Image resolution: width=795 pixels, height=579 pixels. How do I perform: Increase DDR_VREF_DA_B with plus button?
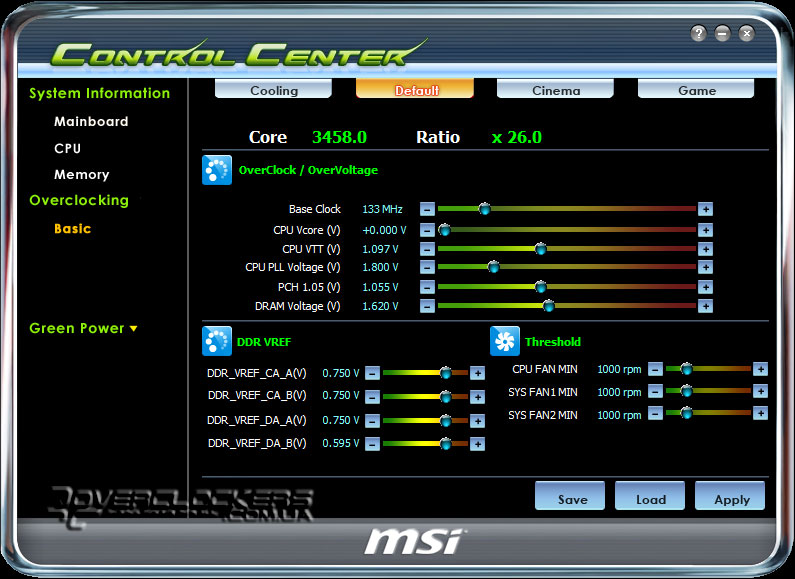click(477, 444)
